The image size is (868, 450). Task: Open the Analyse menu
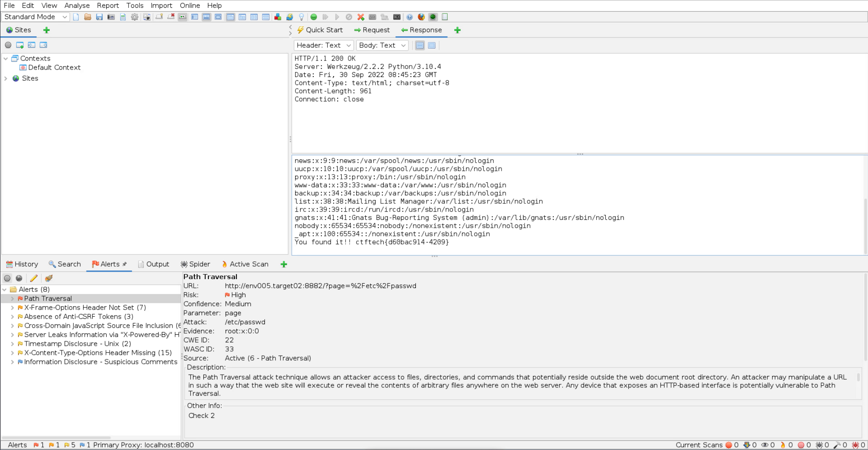click(x=77, y=5)
